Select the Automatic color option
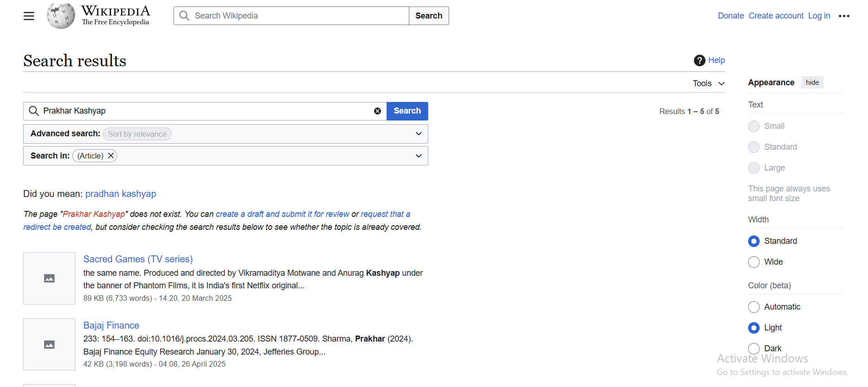The width and height of the screenshot is (868, 387). 754,307
